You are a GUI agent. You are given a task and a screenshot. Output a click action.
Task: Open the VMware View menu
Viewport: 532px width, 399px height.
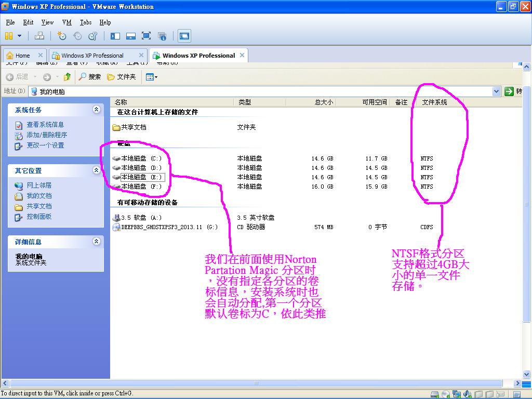tap(47, 22)
